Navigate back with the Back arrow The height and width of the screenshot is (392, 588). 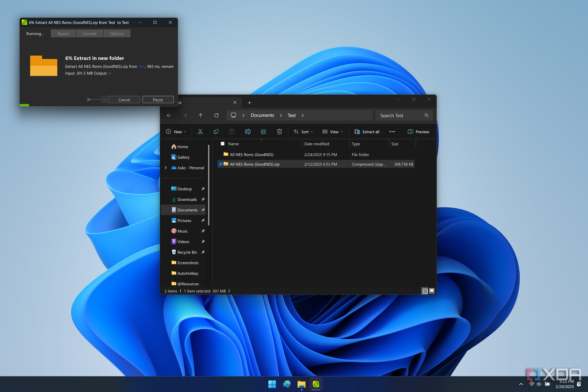[169, 115]
